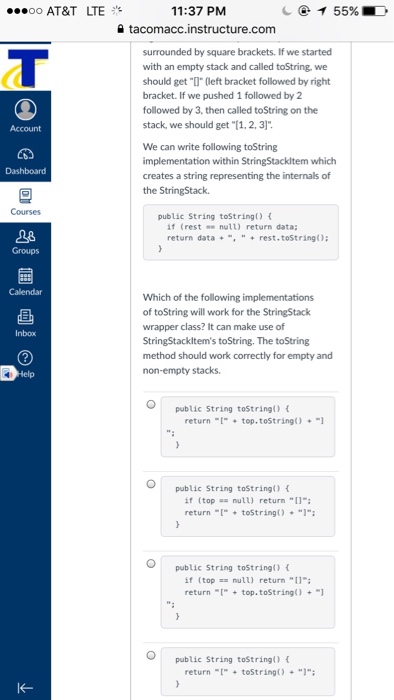
Task: Open the Help menu
Action: (x=25, y=364)
